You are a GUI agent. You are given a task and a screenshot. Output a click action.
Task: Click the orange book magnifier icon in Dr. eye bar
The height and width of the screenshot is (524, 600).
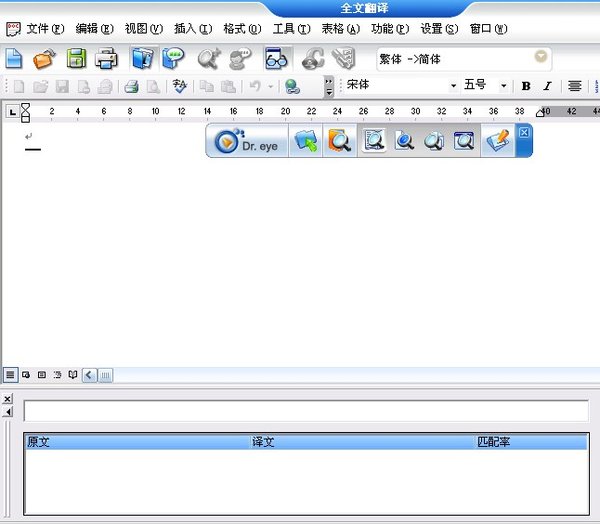(340, 142)
